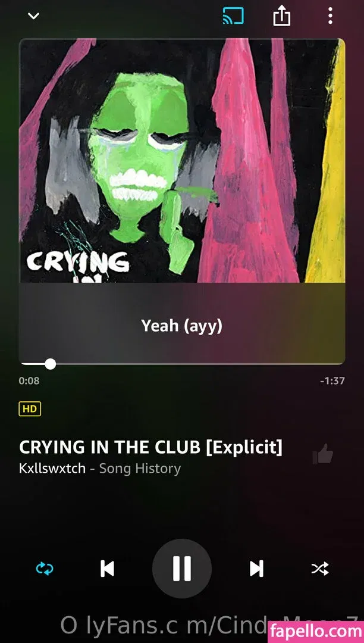Open the three-dot more options menu
Screen dimensions: 364x643
330,16
